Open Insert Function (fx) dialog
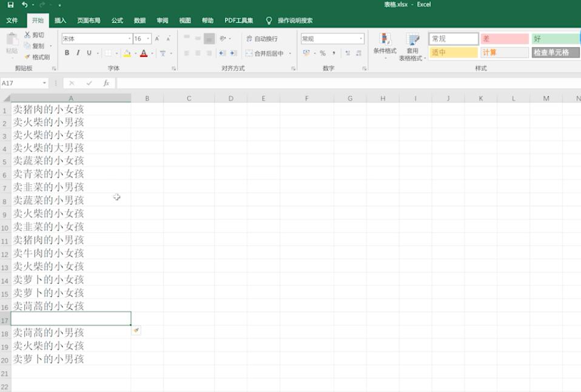The image size is (581, 392). tap(106, 83)
